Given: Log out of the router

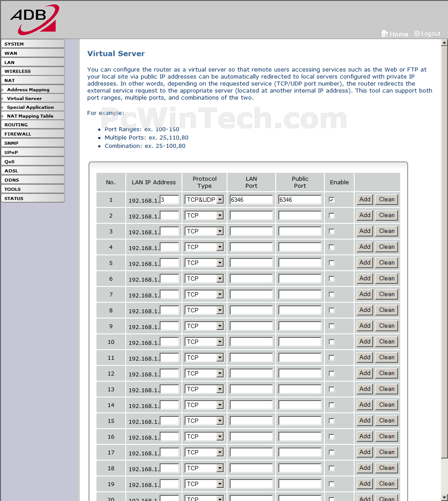Looking at the screenshot, I should [427, 33].
